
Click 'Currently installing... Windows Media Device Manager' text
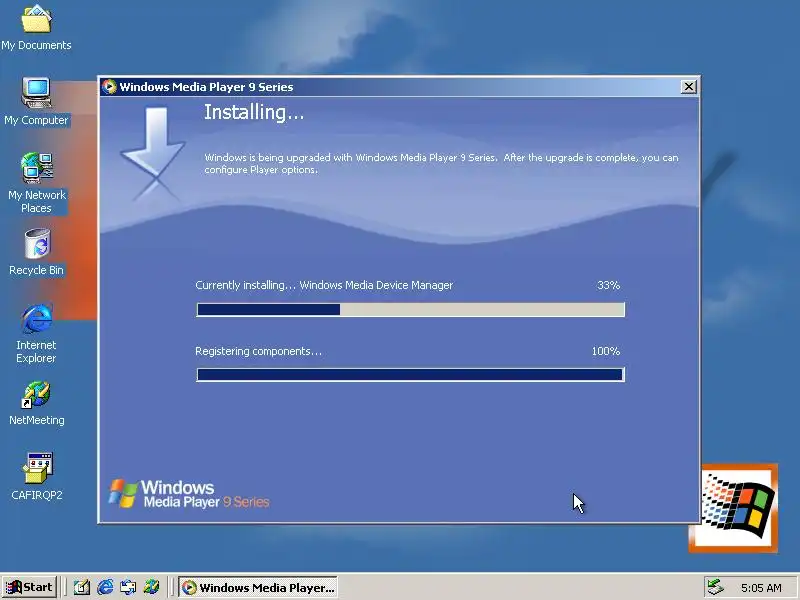(x=324, y=285)
